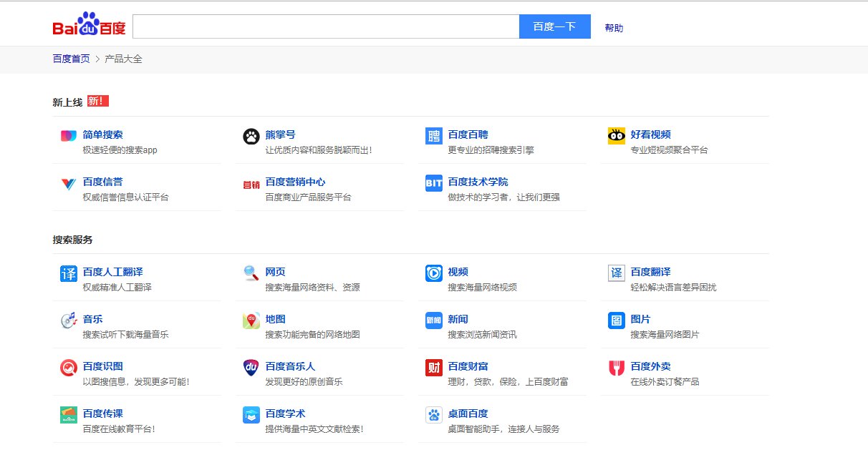Click the 熊掌号 panda icon
This screenshot has width=868, height=455.
(x=251, y=136)
